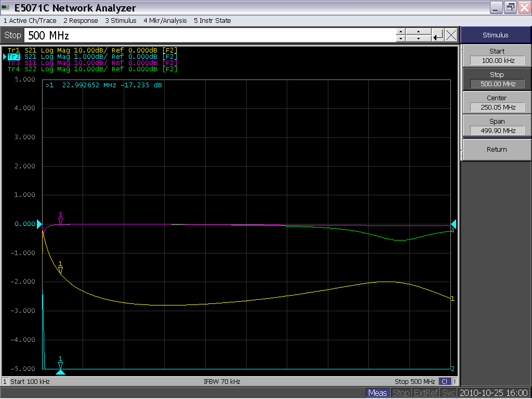The width and height of the screenshot is (532, 399).
Task: Click the yellow trace 1 end label
Action: point(453,299)
